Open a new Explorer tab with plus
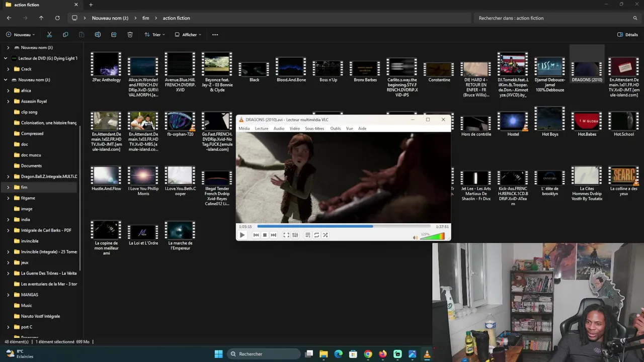Image resolution: width=644 pixels, height=362 pixels. (x=91, y=5)
